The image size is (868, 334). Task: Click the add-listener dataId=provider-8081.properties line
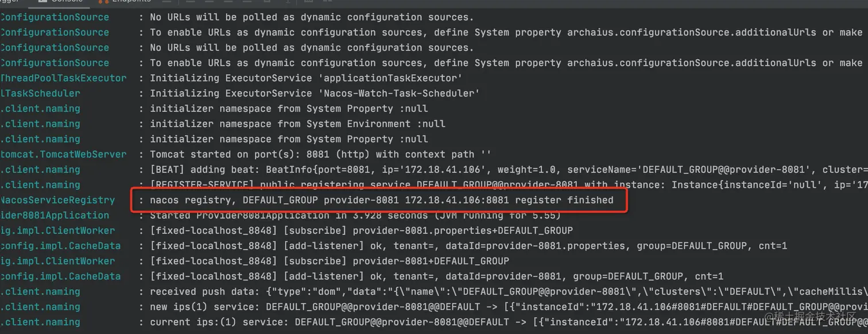pyautogui.click(x=468, y=246)
